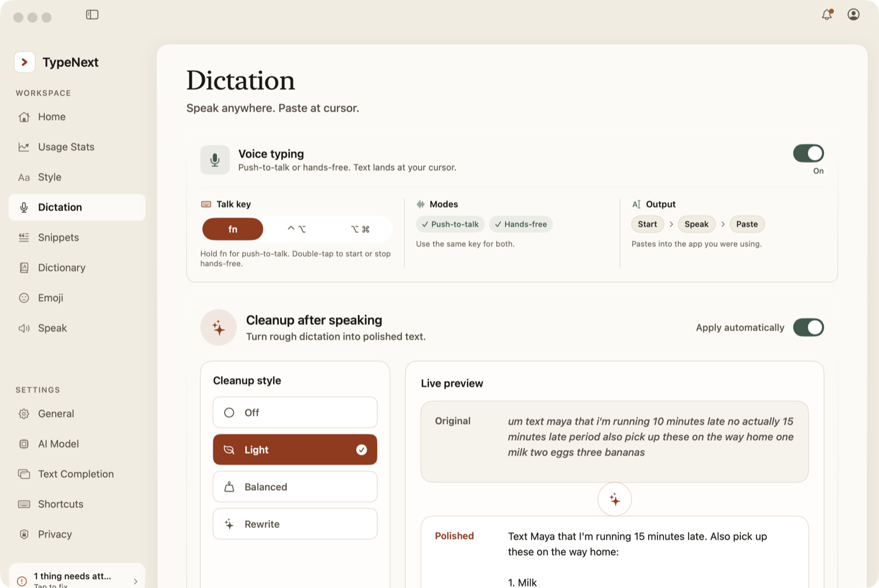Click the AI Model chip icon
Image resolution: width=879 pixels, height=588 pixels.
pos(24,444)
